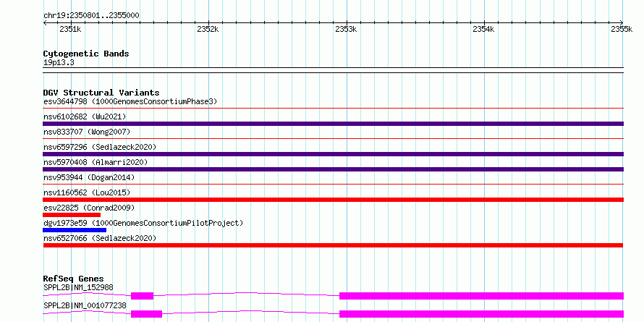This screenshot has height=322, width=644.
Task: Click the 19p13.3 band label
Action: click(x=59, y=63)
